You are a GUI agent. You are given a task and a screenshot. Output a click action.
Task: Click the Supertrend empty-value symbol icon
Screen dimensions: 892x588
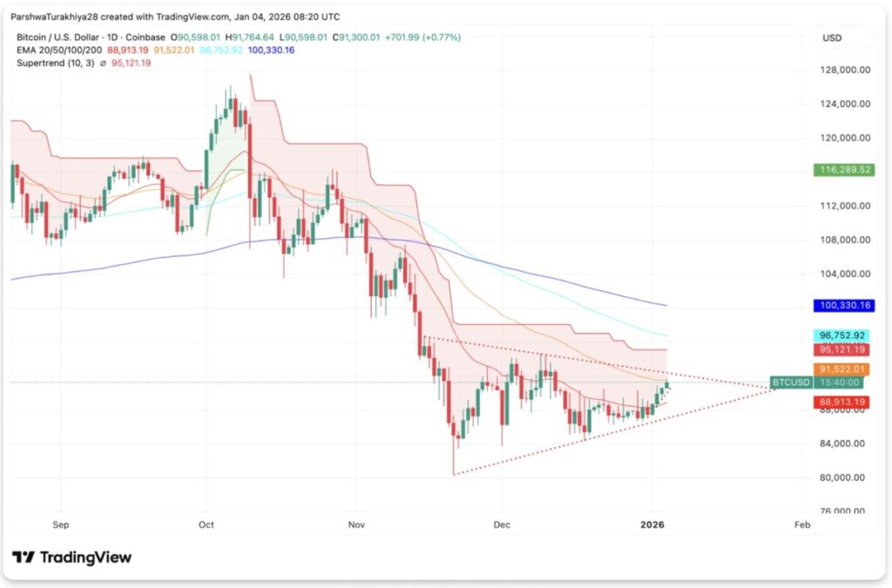[x=101, y=62]
